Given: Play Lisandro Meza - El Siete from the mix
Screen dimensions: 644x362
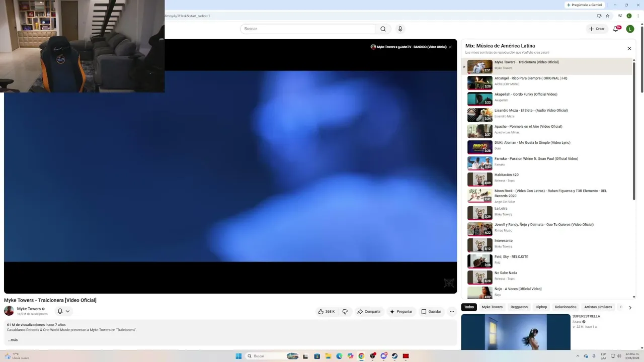Looking at the screenshot, I should [547, 115].
